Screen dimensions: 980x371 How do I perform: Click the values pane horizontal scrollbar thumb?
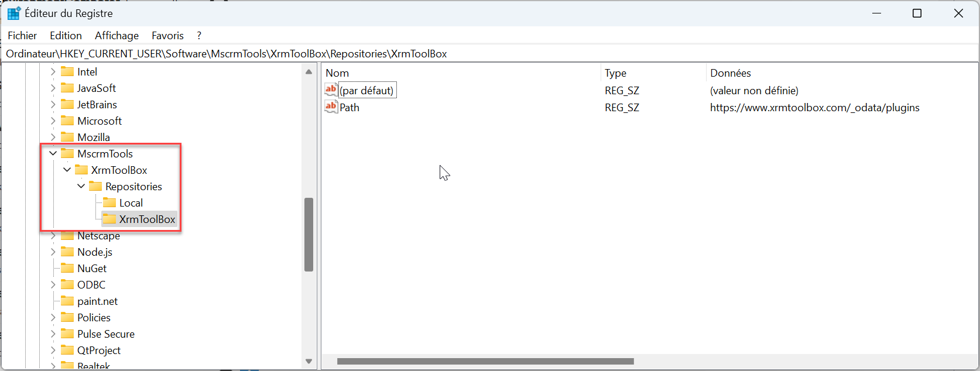485,361
